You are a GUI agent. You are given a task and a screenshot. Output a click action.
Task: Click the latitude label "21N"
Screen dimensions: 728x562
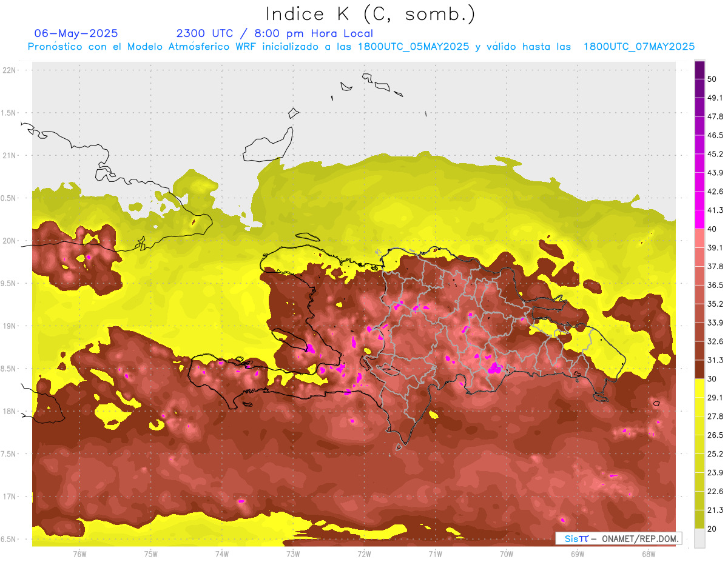(x=9, y=156)
